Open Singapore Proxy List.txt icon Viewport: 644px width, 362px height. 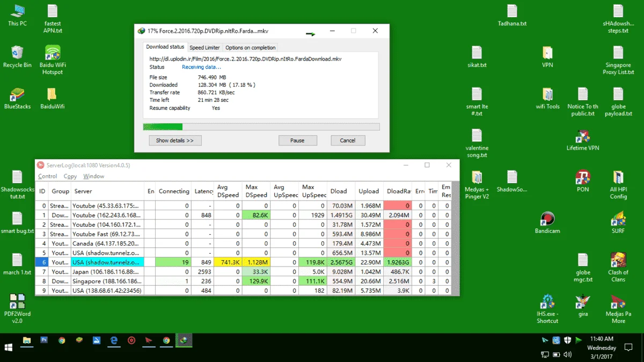[618, 60]
